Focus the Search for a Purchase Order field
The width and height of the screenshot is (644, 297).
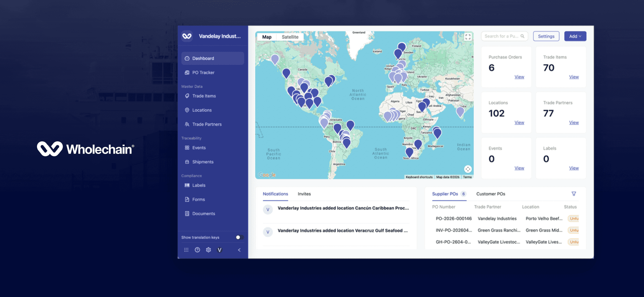click(x=505, y=36)
